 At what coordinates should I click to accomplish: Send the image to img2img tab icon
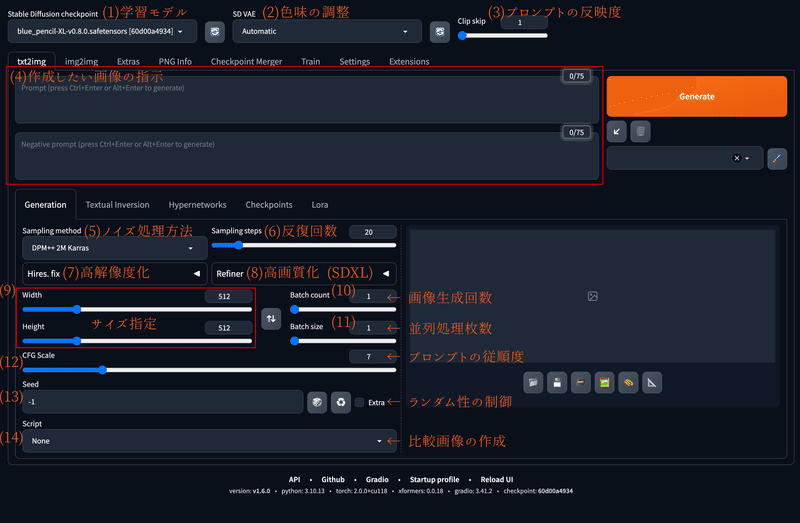[605, 383]
